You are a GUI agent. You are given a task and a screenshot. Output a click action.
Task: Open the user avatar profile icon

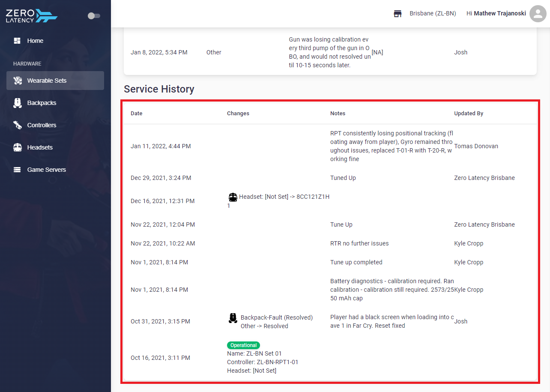click(x=538, y=14)
